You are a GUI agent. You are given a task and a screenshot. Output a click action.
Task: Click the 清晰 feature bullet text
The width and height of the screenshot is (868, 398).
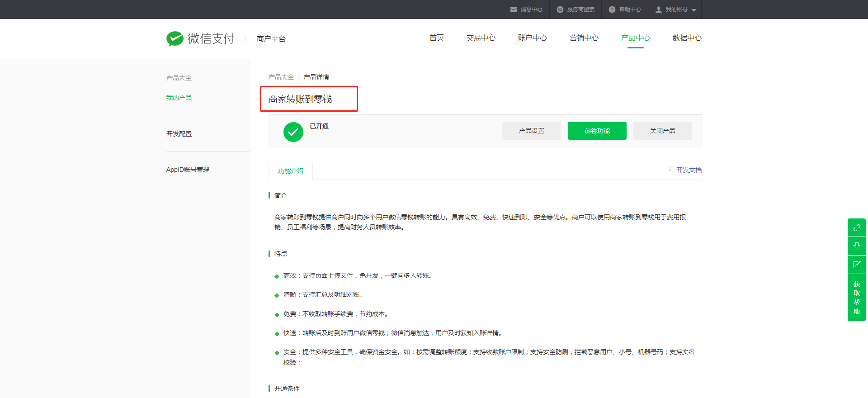click(324, 294)
